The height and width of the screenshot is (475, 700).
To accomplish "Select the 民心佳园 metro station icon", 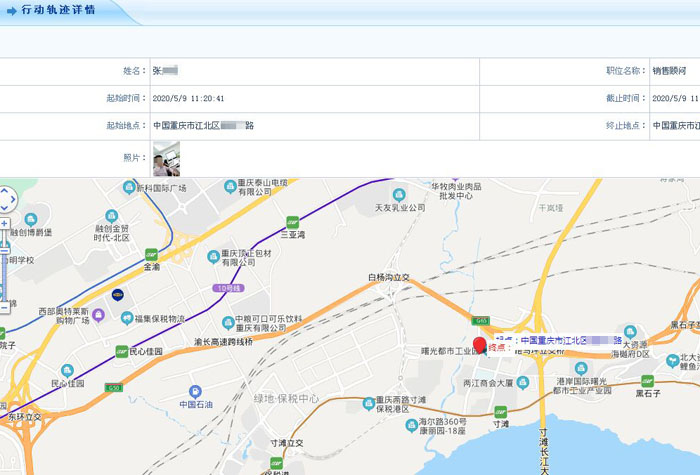I will tap(122, 351).
